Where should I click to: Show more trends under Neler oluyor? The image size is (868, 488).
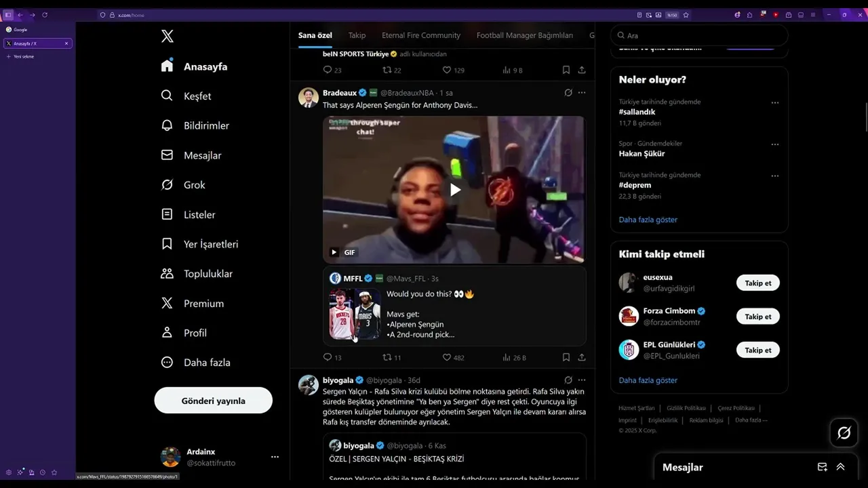(x=648, y=220)
